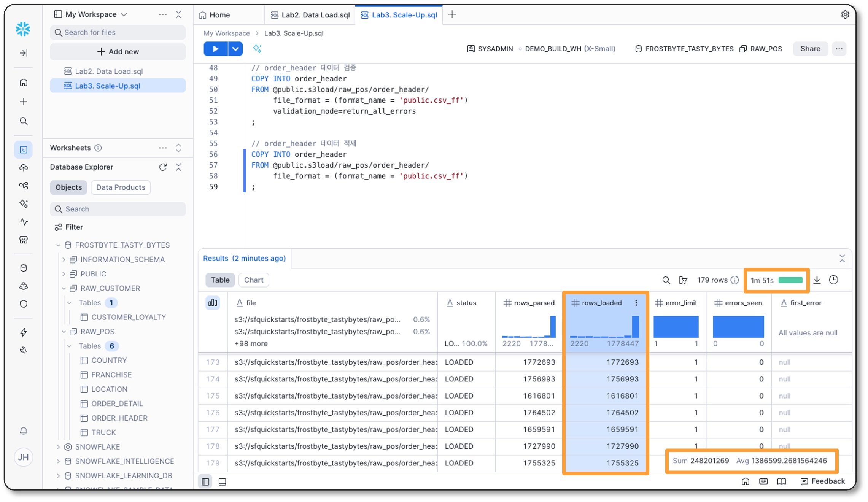Viewport: 868px width, 502px height.
Task: Click the Snowflake logo icon
Action: [x=23, y=29]
